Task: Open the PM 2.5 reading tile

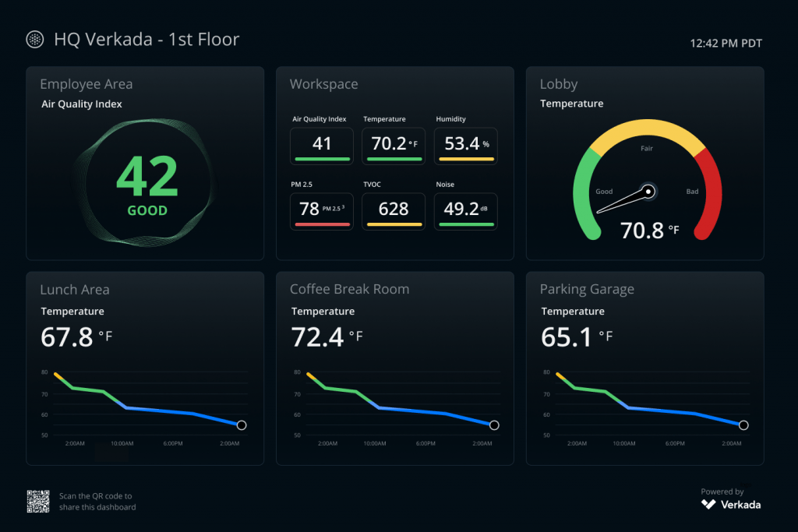Action: 322,211
